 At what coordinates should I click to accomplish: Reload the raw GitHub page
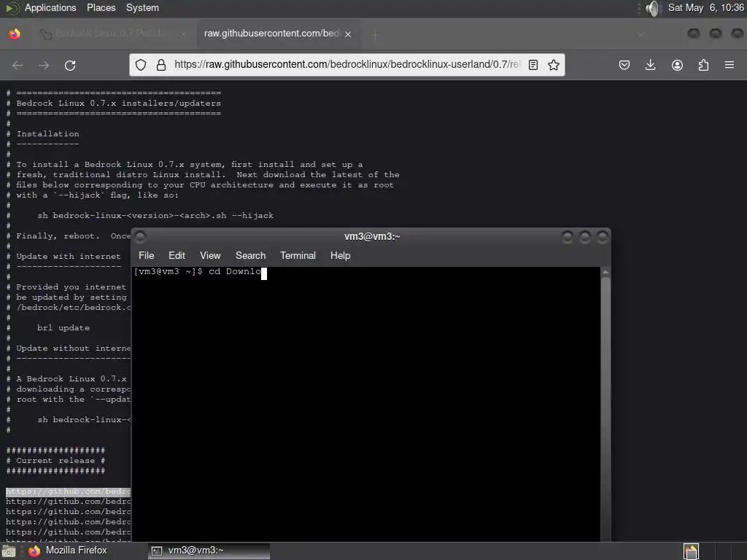[x=70, y=65]
